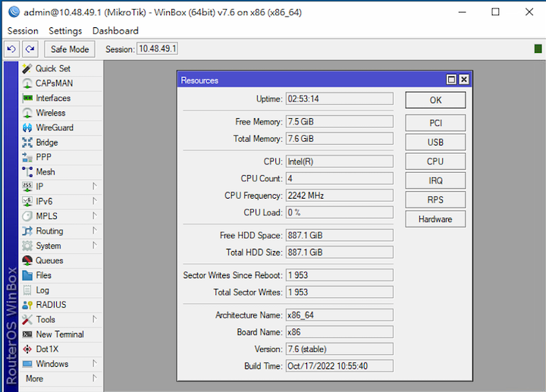
Task: Open Quick Set wand icon
Action: (x=27, y=68)
